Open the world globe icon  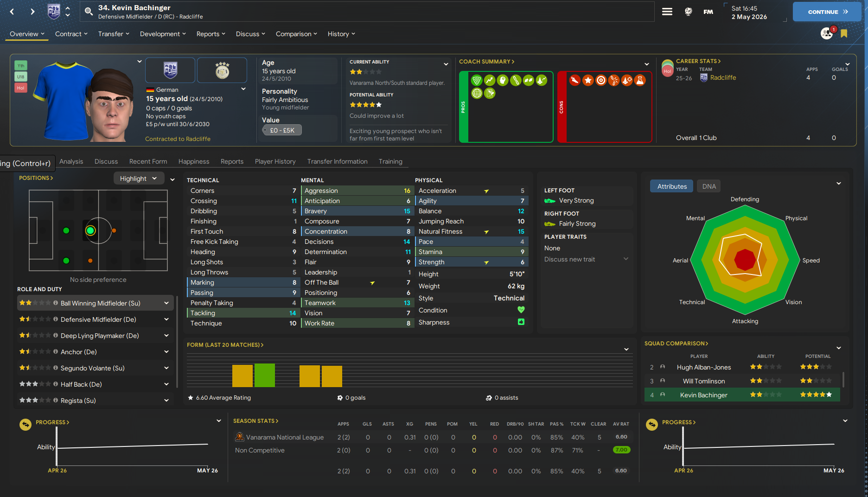(x=689, y=12)
